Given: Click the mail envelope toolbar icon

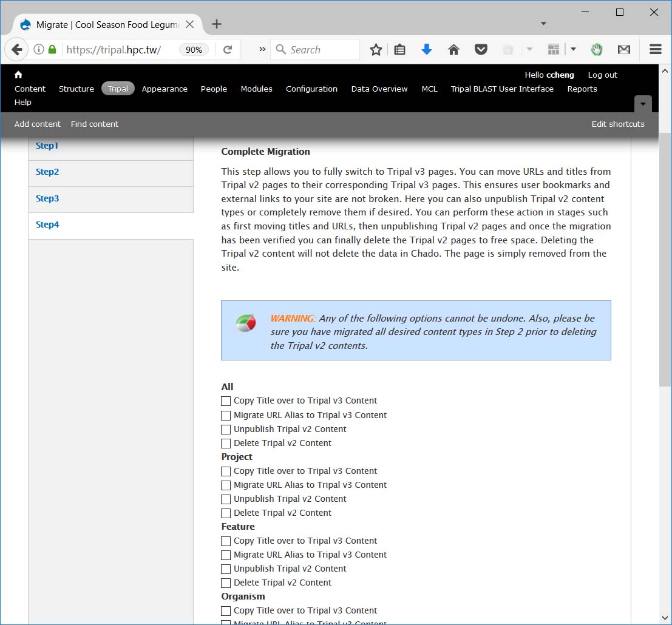Looking at the screenshot, I should click(624, 50).
